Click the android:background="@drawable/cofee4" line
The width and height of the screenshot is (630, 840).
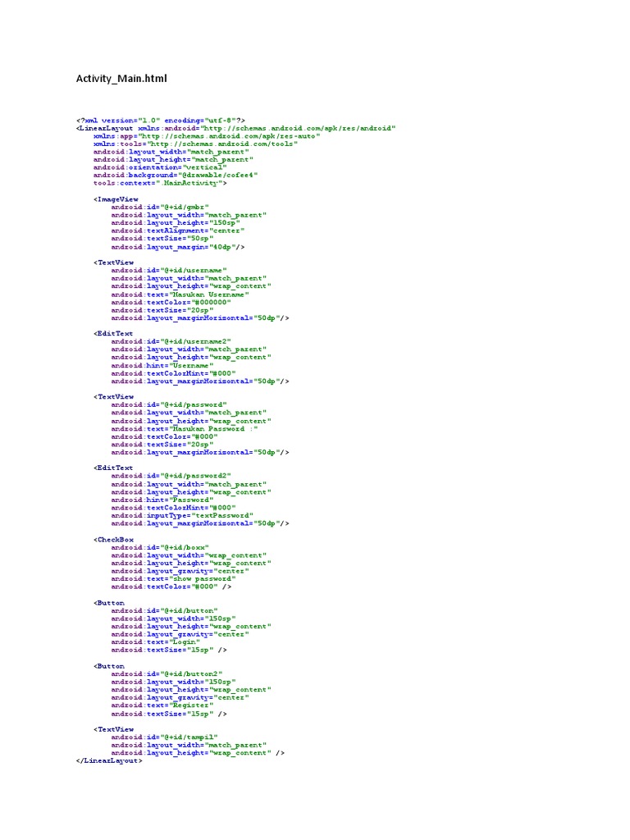click(x=176, y=176)
